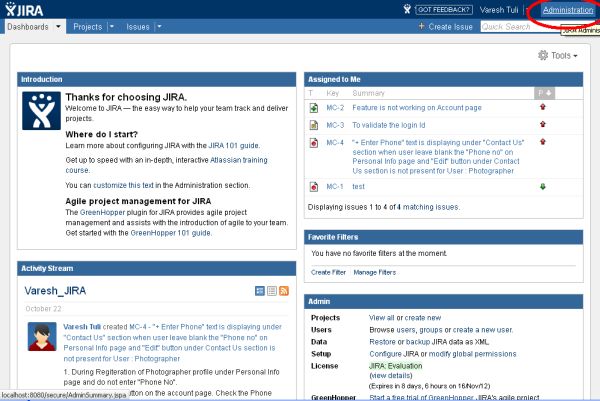Expand the Issues dropdown arrow
600x401 pixels.
[159, 27]
